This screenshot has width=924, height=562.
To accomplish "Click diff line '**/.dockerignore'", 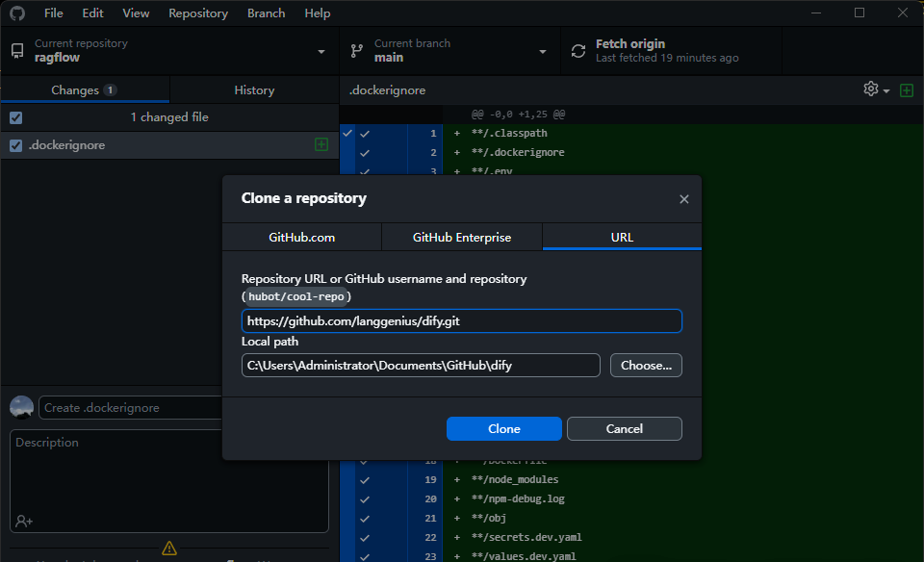I will coord(518,153).
